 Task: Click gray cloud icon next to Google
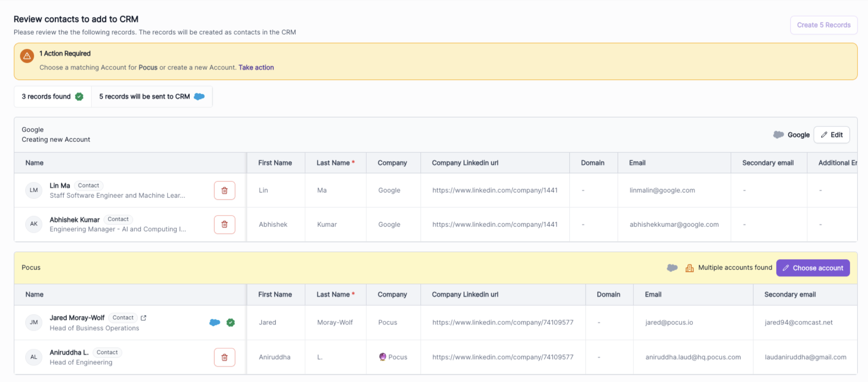point(778,135)
